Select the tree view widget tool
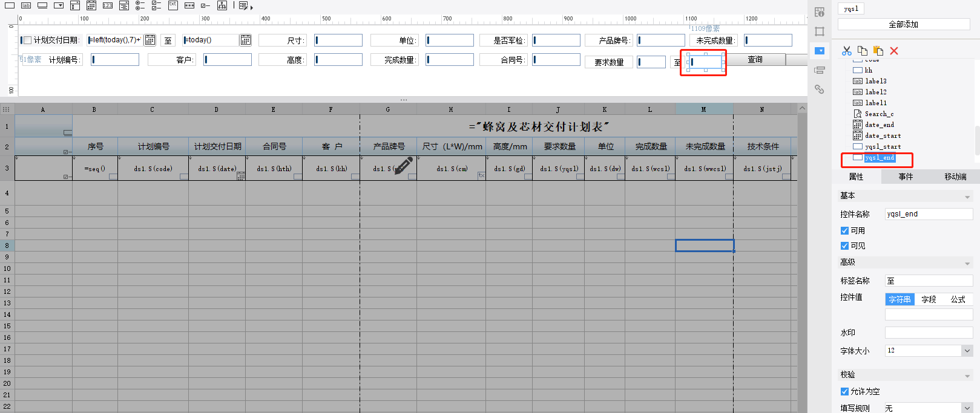980x413 pixels. tap(222, 5)
